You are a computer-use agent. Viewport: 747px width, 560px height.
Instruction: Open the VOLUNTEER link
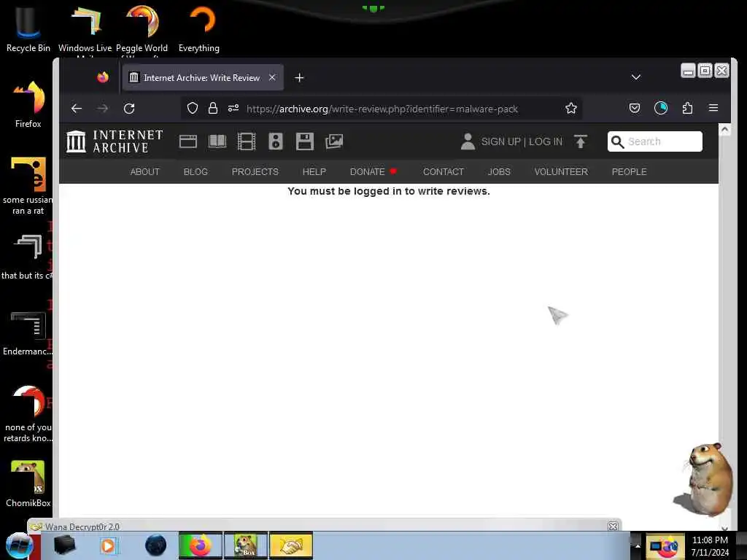(561, 172)
